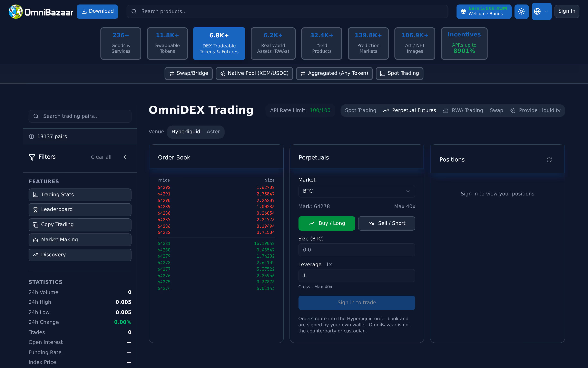Open Art / NFT Images category card
The image size is (588, 368).
coord(415,43)
